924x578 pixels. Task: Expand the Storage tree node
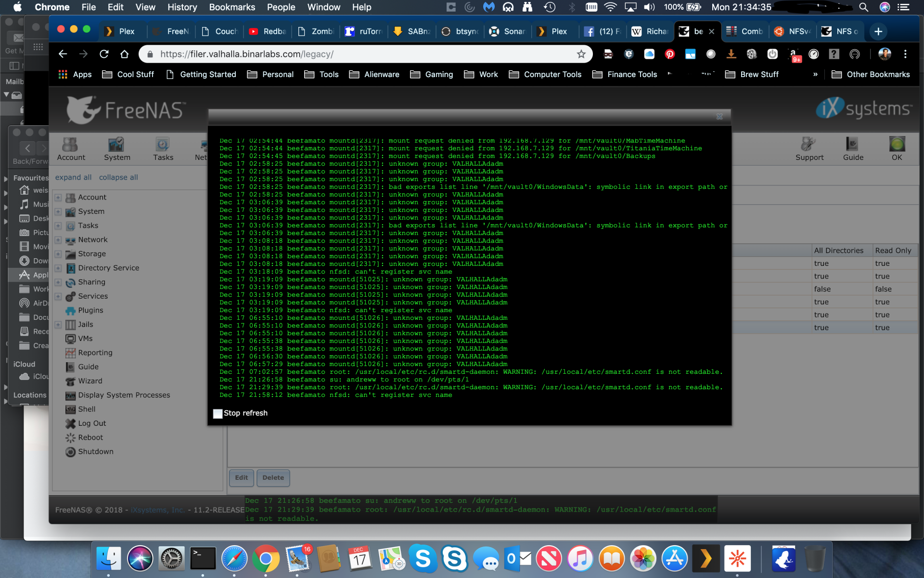click(x=58, y=254)
